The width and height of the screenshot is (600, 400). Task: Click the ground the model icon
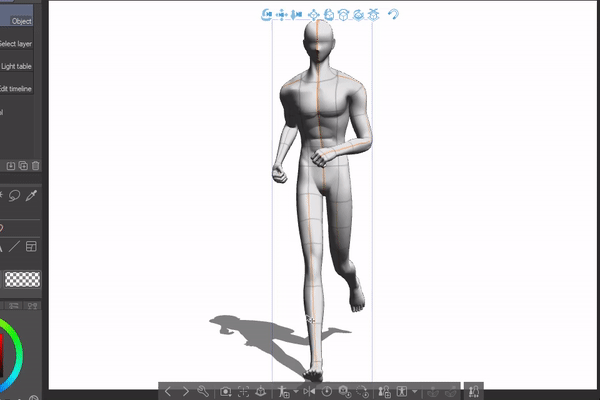(x=261, y=391)
